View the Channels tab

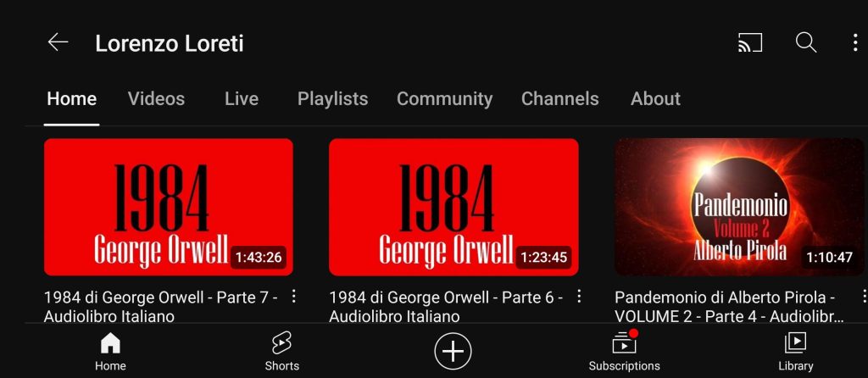(x=559, y=99)
